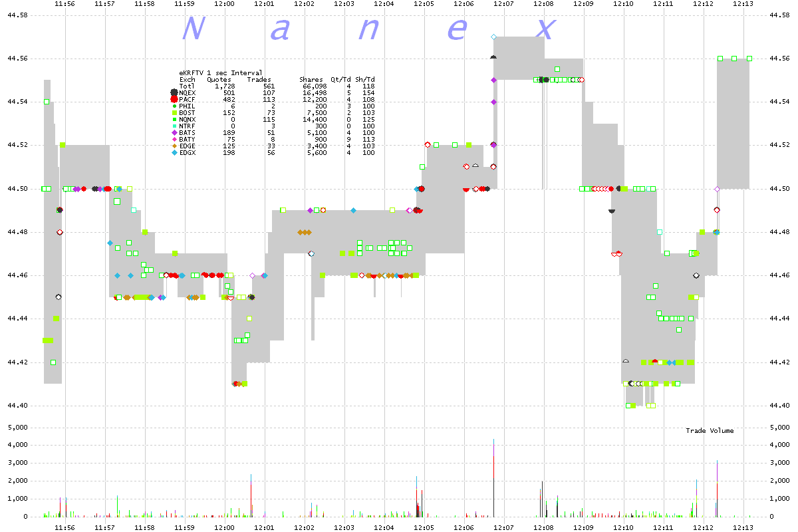
Task: Click the NTRF cyan square legend marker
Action: [174, 126]
